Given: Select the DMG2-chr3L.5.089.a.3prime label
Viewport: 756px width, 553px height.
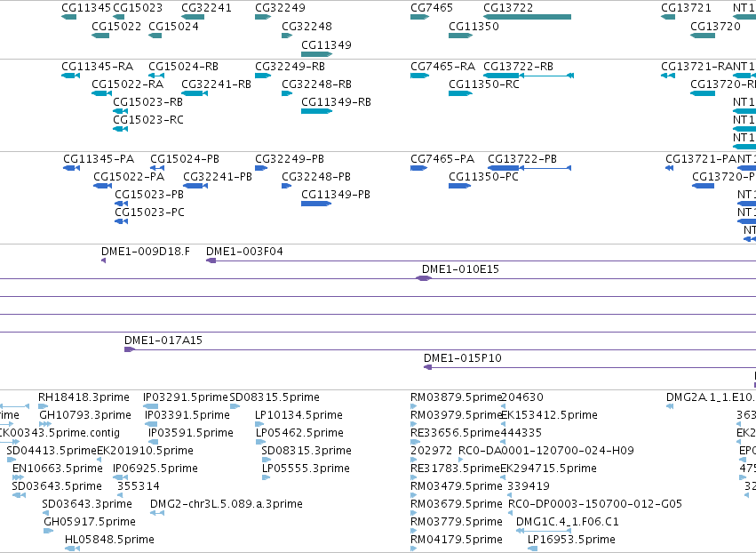Looking at the screenshot, I should [227, 504].
